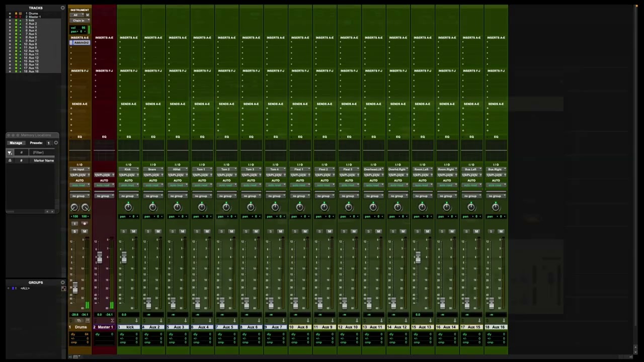This screenshot has height=362, width=644.
Task: Mute the Aux 13 track
Action: 428,231
